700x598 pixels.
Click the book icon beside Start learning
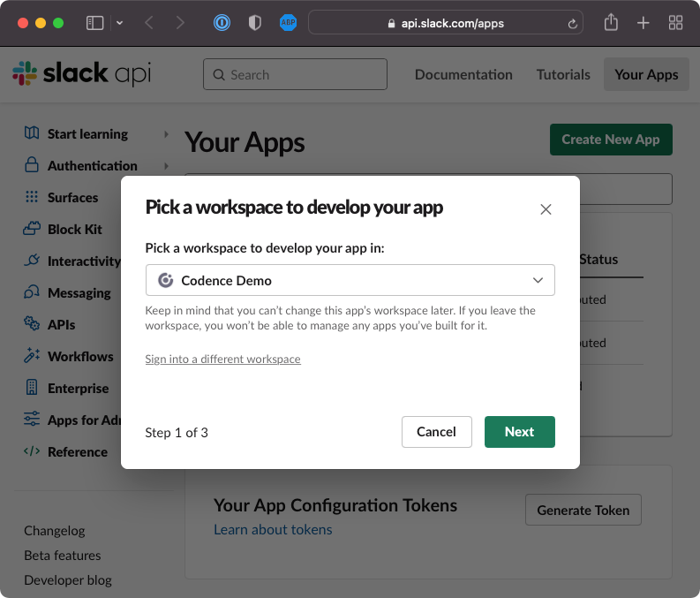[x=31, y=132]
